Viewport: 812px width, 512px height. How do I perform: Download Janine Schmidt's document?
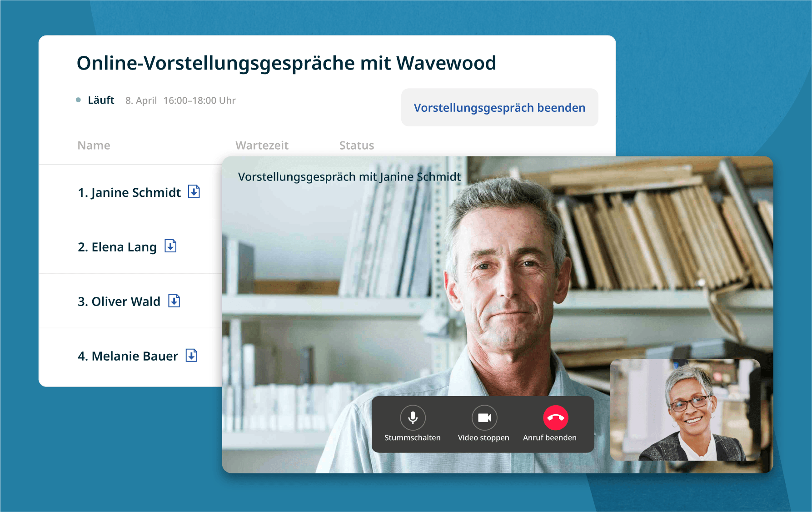point(194,191)
